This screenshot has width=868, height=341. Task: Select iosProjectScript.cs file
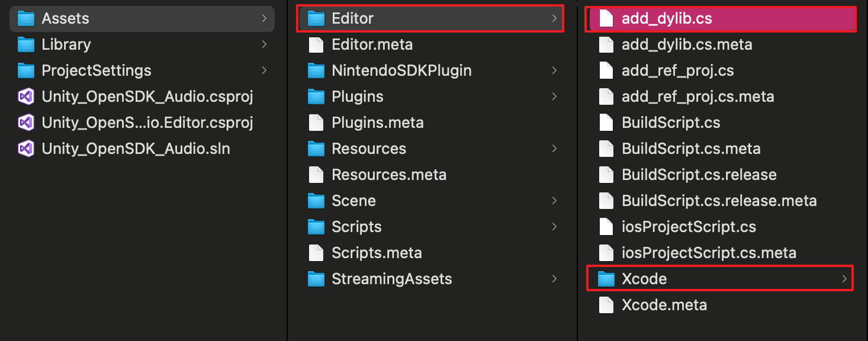point(689,227)
